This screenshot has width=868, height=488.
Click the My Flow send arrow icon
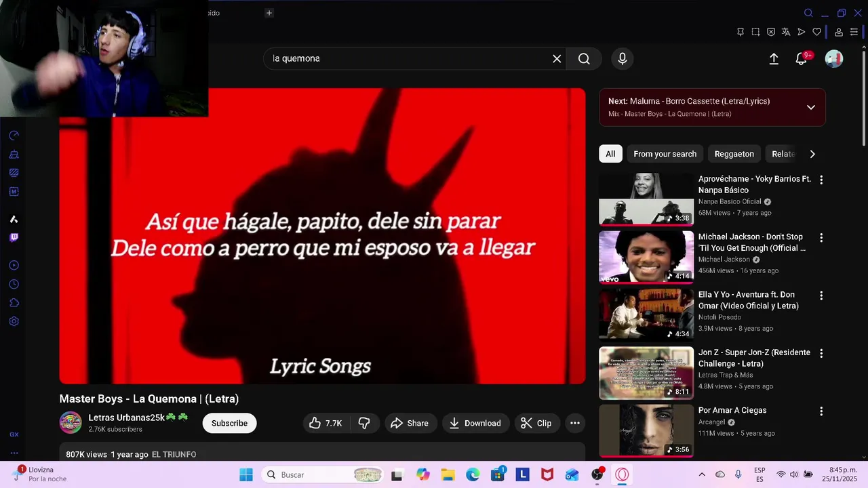tap(802, 32)
